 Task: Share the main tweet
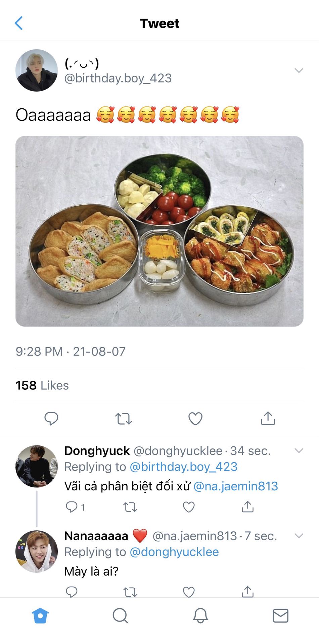[x=268, y=418]
